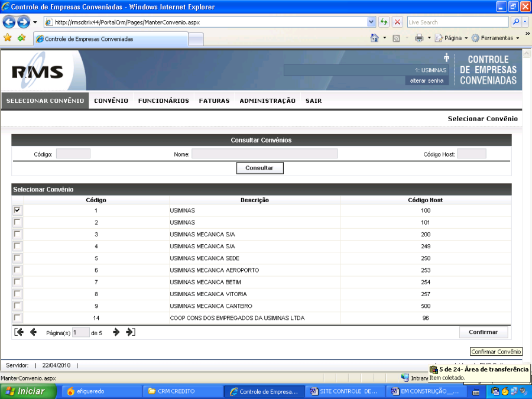This screenshot has width=532, height=399.
Task: Open the Ferramentas menu
Action: point(495,38)
